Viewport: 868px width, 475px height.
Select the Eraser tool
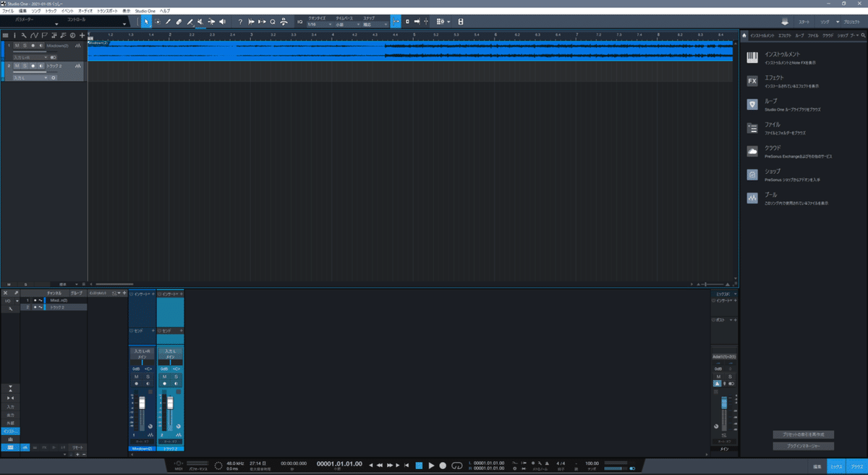(x=179, y=22)
